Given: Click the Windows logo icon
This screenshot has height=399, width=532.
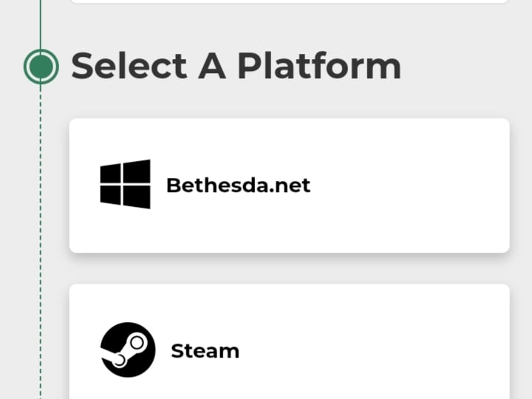Looking at the screenshot, I should click(125, 184).
